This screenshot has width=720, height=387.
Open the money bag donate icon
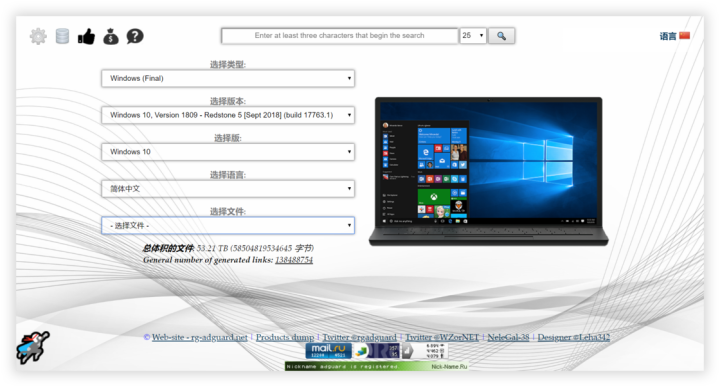pos(111,36)
